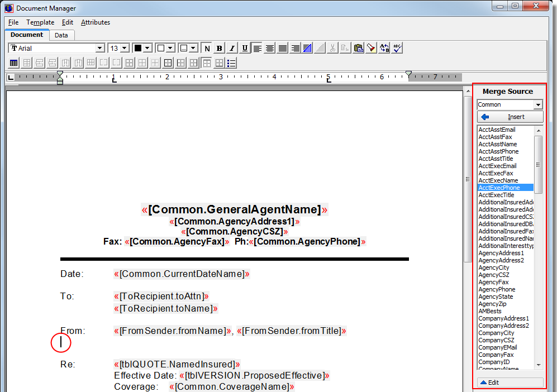Toggle italic formatting button
Viewport: 557px width, 392px height.
pyautogui.click(x=232, y=48)
